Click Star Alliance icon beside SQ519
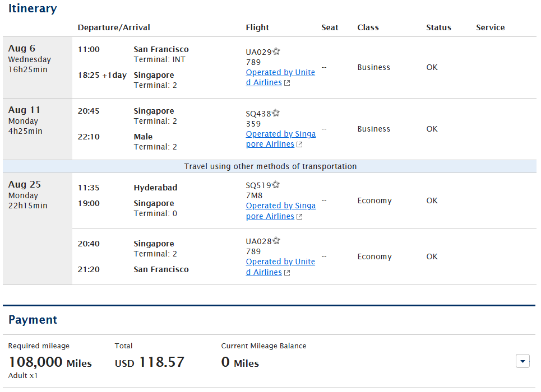Viewport: 541px width, 392px height. point(276,185)
